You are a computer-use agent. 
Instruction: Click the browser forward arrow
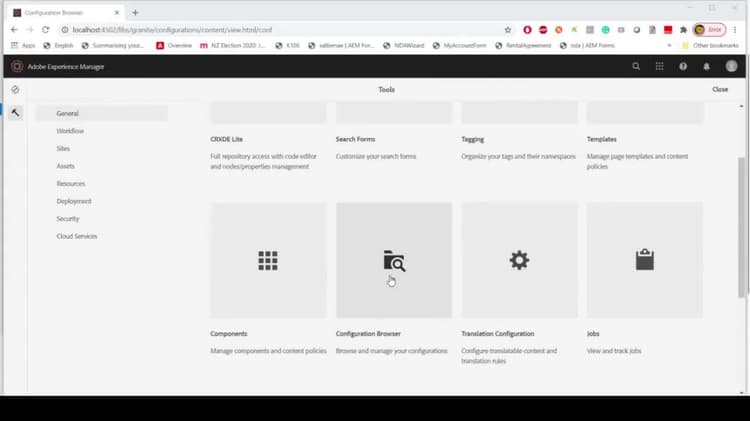click(x=30, y=30)
